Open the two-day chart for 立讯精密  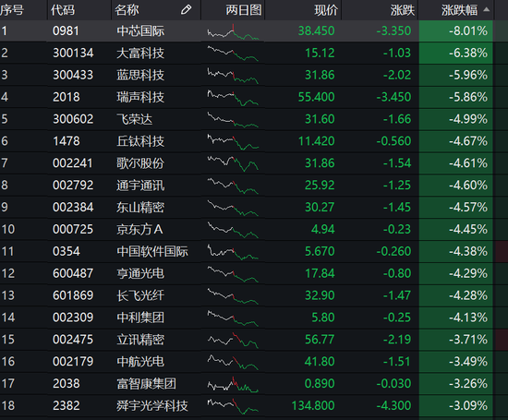pos(233,340)
